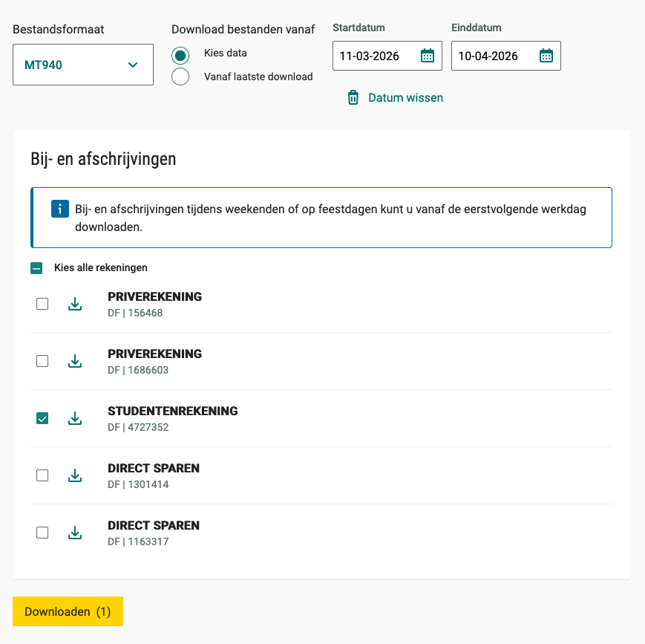Viewport: 645px width, 644px height.
Task: Open the Startdatum calendar picker
Action: coord(428,55)
